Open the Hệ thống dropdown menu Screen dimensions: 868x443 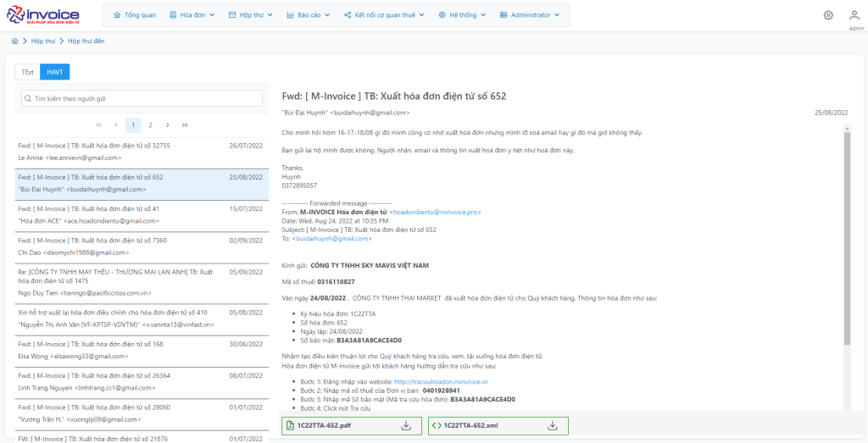click(x=456, y=15)
